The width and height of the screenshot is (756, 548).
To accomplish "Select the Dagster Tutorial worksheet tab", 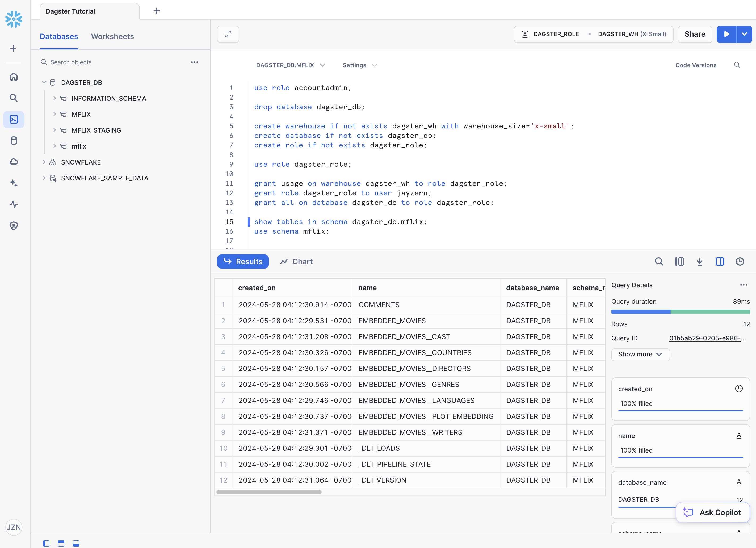I will [x=90, y=11].
